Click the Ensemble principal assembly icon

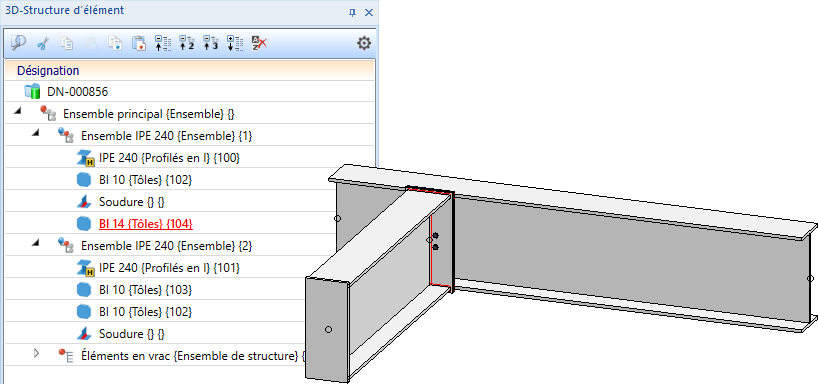(48, 113)
